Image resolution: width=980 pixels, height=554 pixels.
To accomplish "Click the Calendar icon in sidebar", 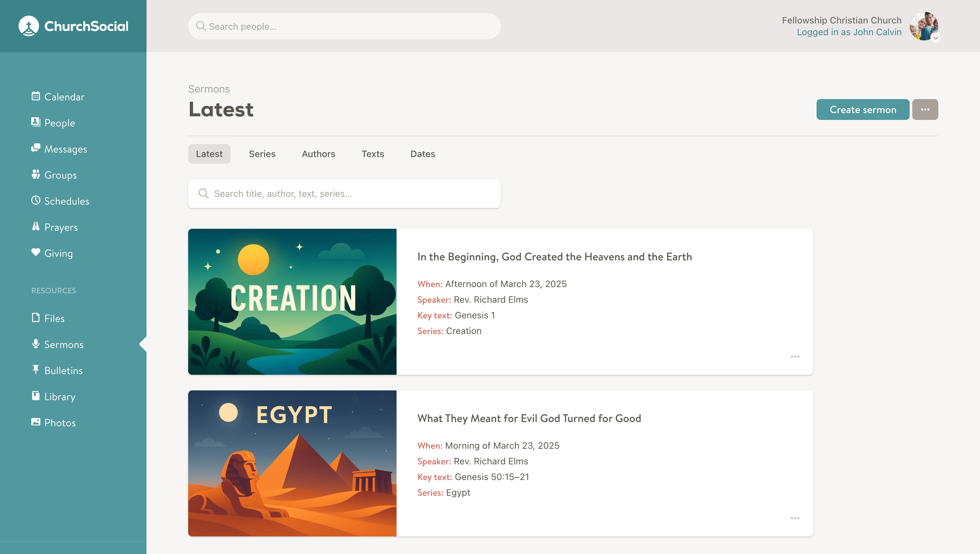I will point(35,96).
